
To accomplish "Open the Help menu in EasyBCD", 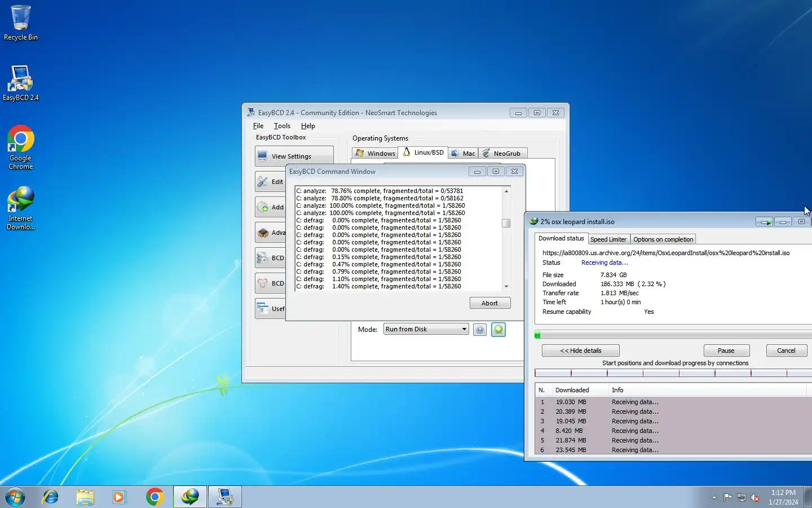I will (308, 126).
